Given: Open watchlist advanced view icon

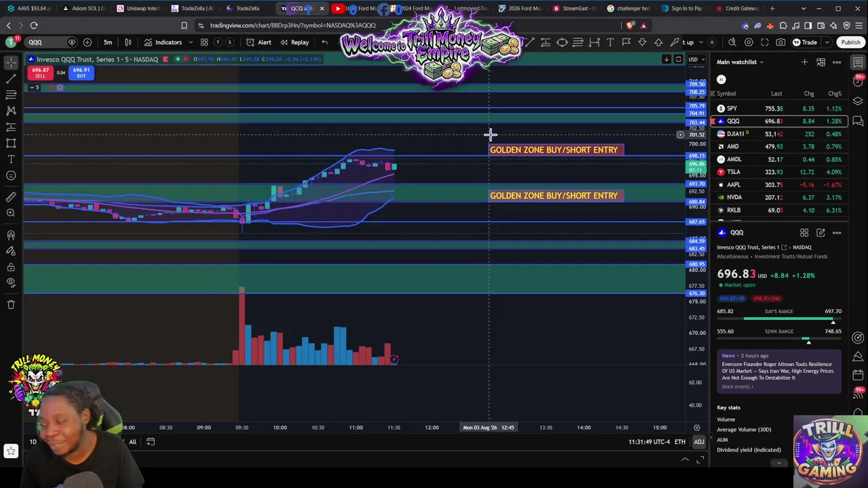Looking at the screenshot, I should tap(821, 62).
